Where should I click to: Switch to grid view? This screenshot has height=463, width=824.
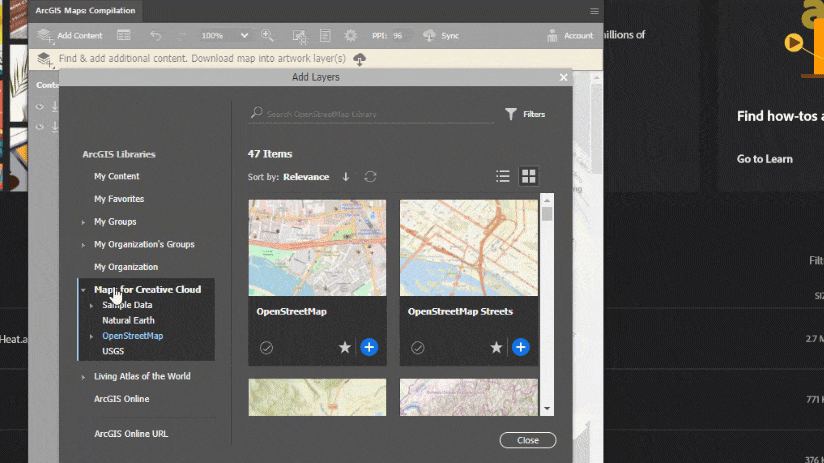click(529, 176)
